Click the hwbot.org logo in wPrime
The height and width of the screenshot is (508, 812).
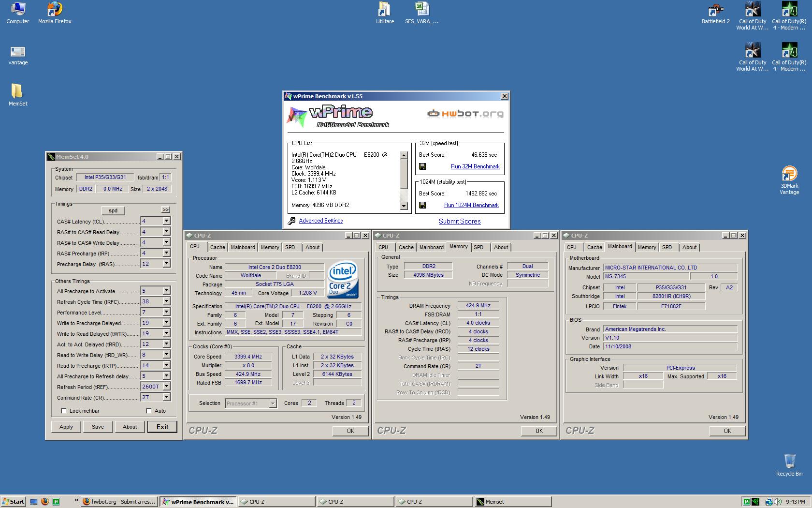click(464, 114)
